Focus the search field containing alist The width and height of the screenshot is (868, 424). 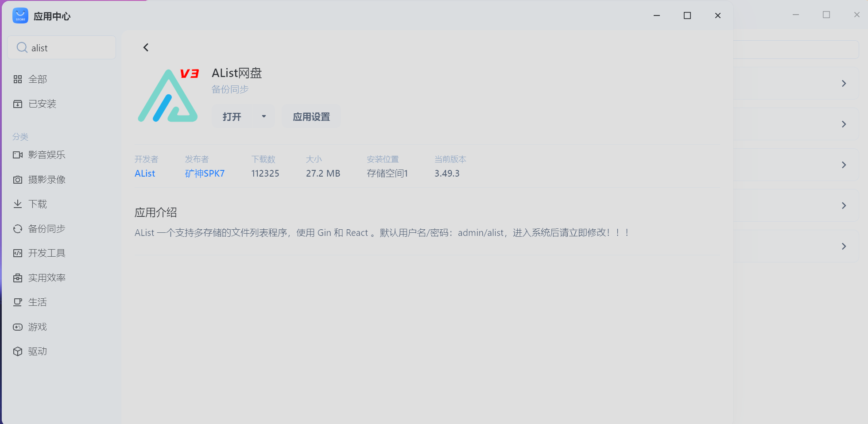coord(62,47)
